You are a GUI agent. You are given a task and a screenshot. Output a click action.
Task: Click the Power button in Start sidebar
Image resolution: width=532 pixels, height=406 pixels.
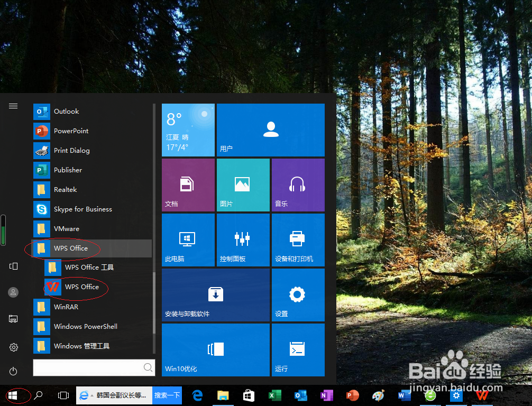pos(13,372)
